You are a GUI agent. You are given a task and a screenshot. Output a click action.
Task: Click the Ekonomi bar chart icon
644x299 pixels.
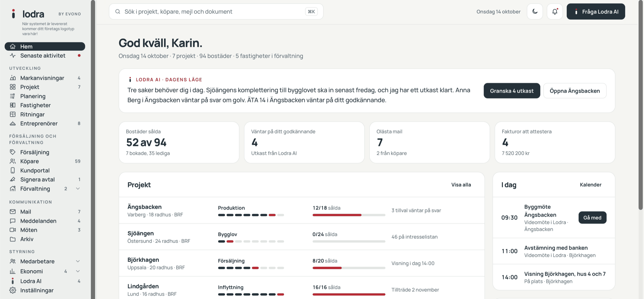(13, 271)
